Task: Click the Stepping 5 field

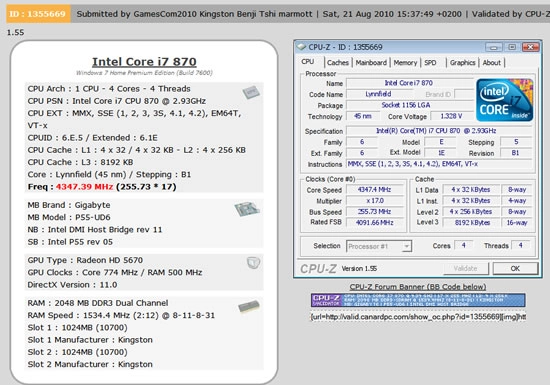Action: (516, 142)
